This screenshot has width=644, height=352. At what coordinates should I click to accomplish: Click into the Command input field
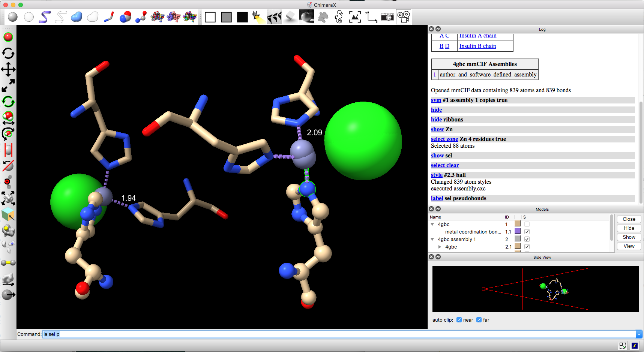pyautogui.click(x=338, y=334)
